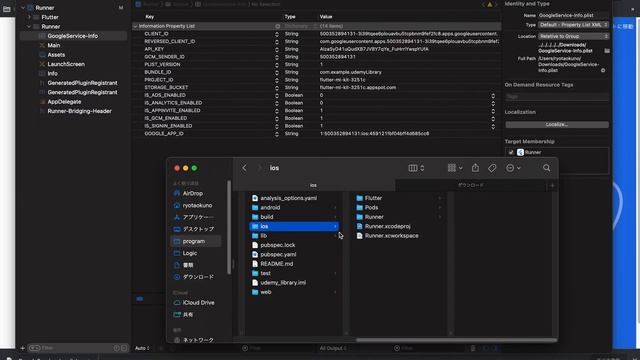
Task: Click the Finder share icon
Action: point(475,168)
